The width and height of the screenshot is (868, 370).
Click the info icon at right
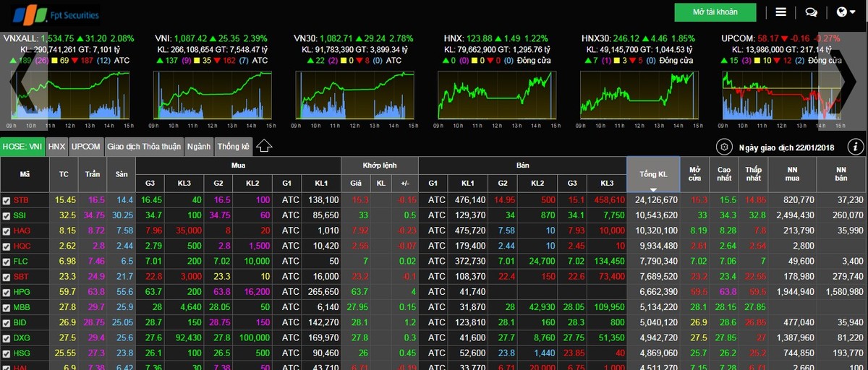[x=855, y=147]
